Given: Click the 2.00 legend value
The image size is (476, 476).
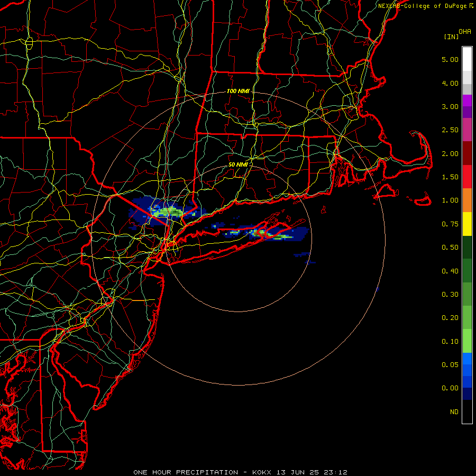Looking at the screenshot, I should pyautogui.click(x=450, y=153).
